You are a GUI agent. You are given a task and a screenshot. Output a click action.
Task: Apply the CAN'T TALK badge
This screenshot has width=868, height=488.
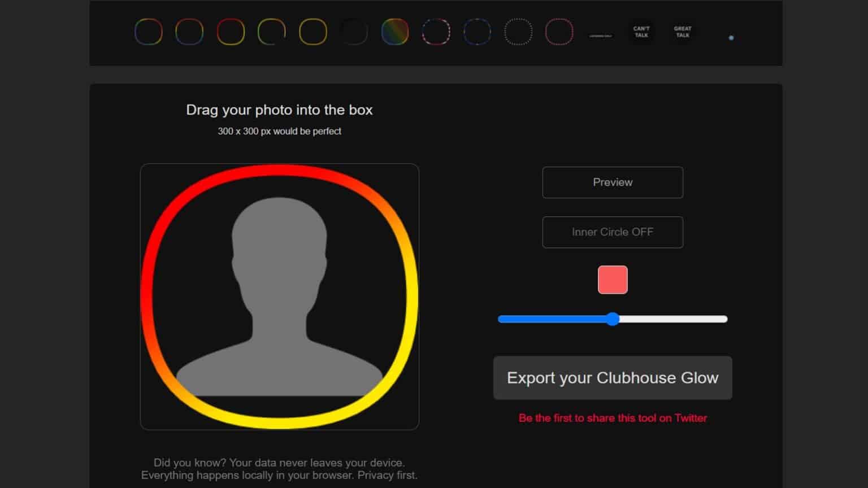click(641, 32)
